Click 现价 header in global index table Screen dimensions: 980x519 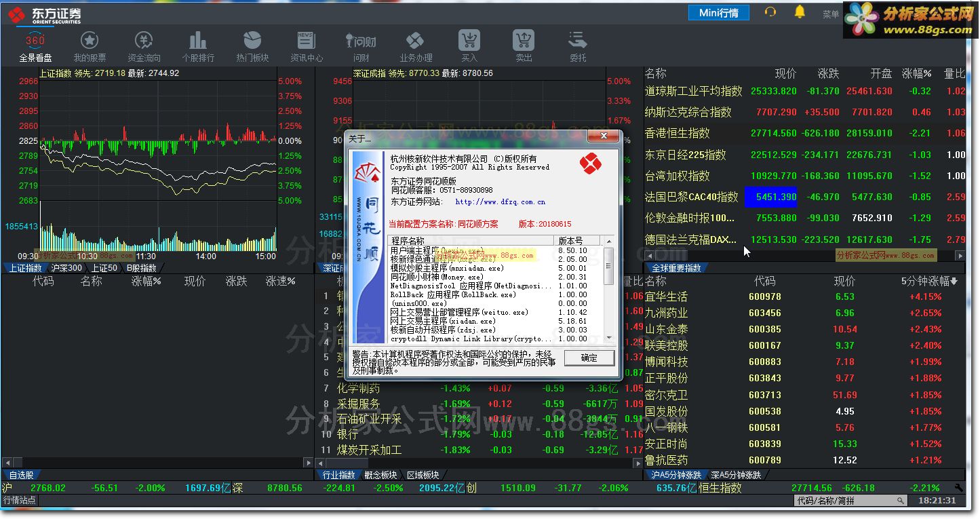[785, 73]
